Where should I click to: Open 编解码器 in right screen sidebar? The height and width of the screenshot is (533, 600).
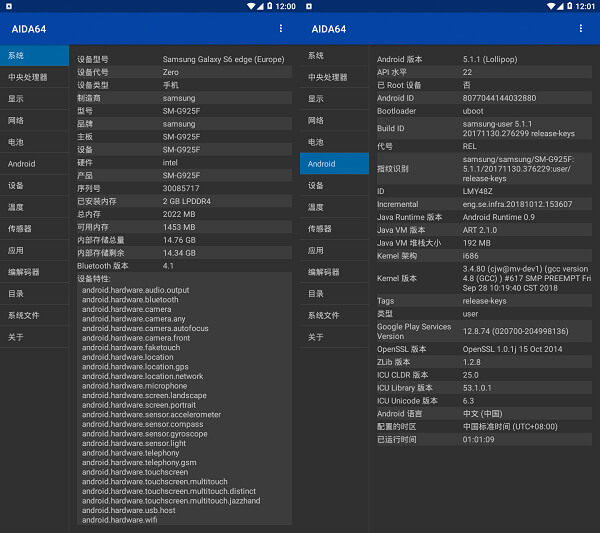pos(334,272)
